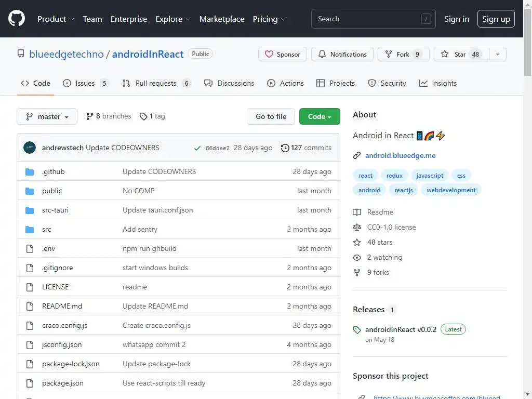The image size is (532, 399).
Task: Open the README.md file
Action: click(x=62, y=307)
